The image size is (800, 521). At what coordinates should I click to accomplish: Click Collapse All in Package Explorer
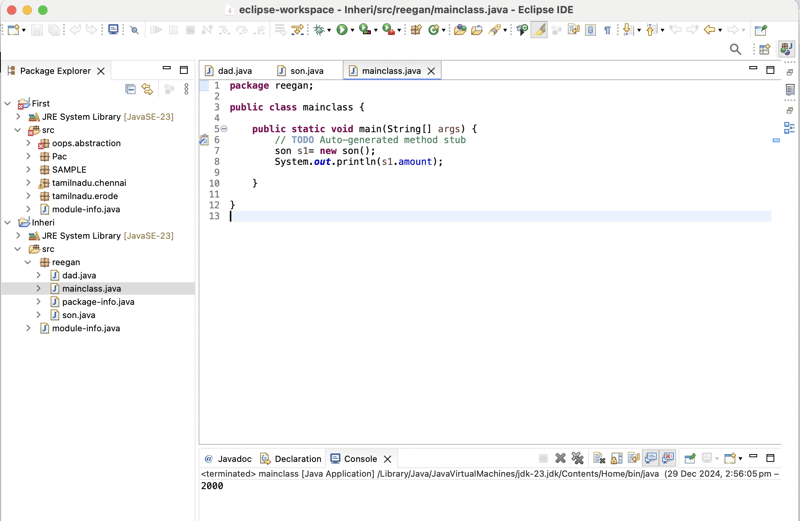[x=130, y=89]
